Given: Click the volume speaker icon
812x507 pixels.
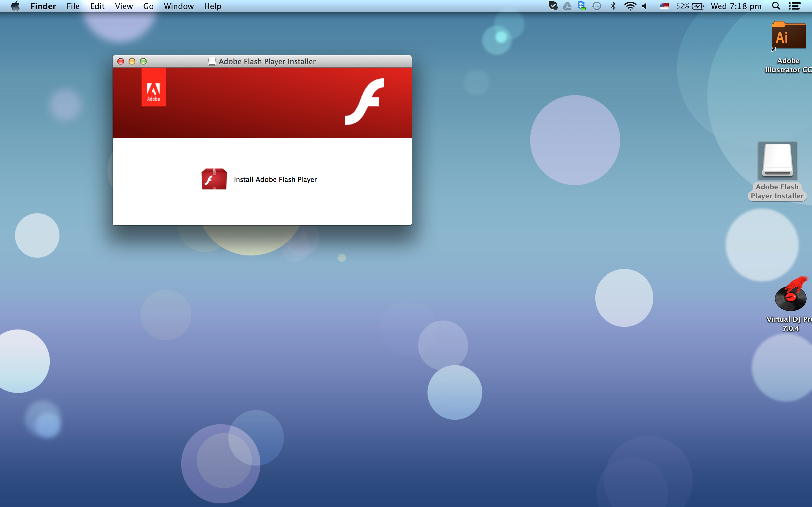Looking at the screenshot, I should click(645, 6).
